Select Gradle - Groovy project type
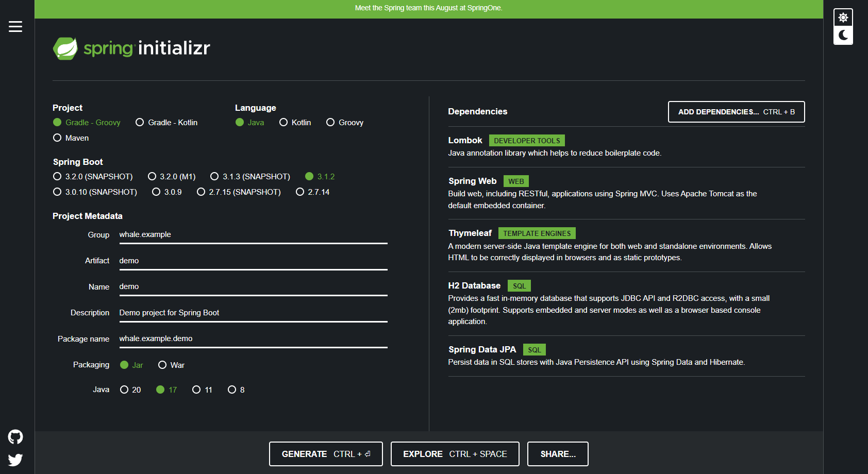This screenshot has width=868, height=474. click(87, 123)
